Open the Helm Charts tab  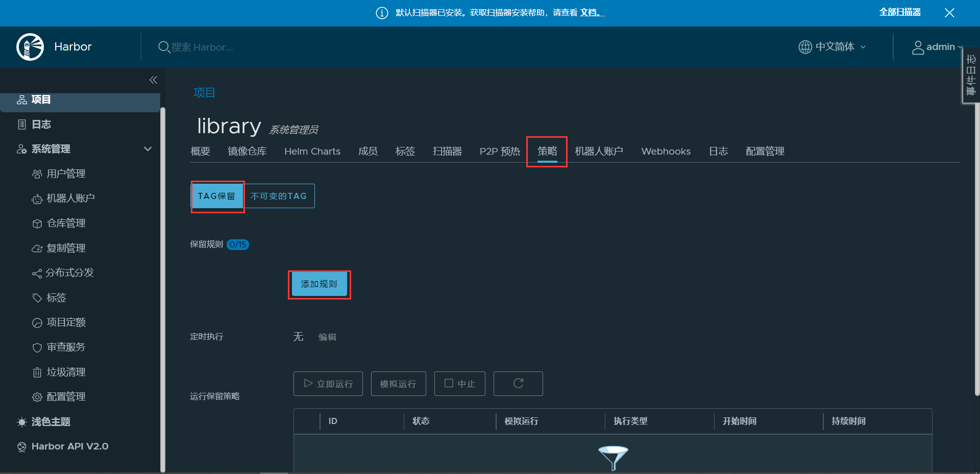(312, 151)
